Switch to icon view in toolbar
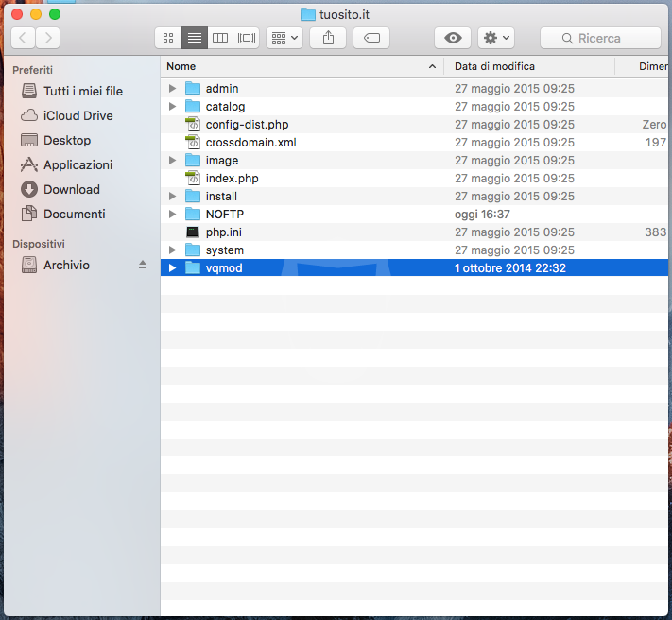Image resolution: width=672 pixels, height=620 pixels. [168, 38]
